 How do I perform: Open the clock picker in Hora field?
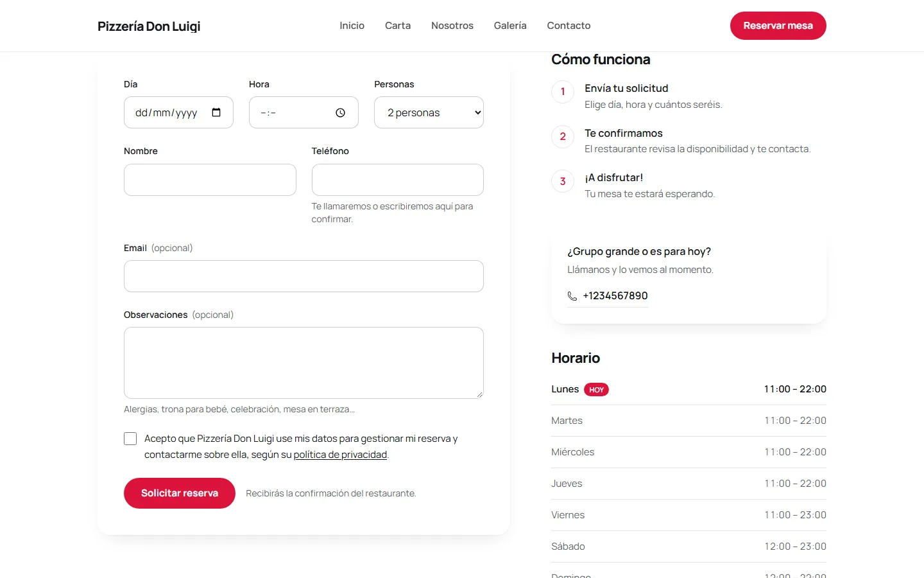pyautogui.click(x=340, y=112)
